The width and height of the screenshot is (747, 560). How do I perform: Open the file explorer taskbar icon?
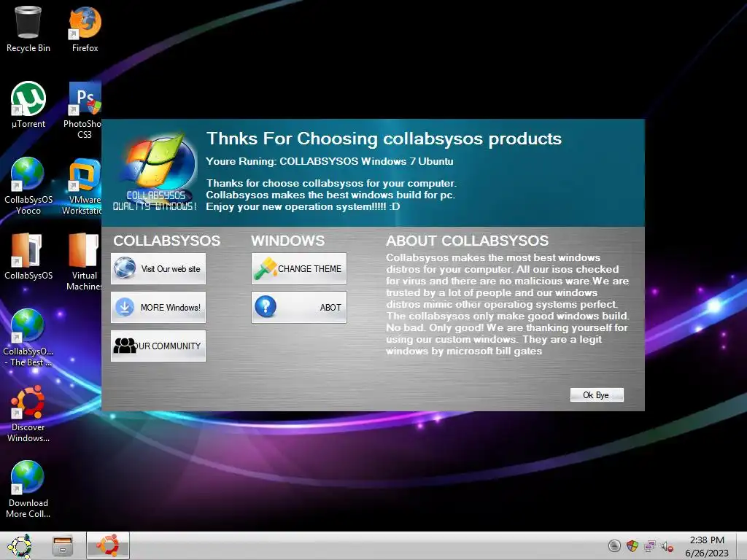tap(63, 545)
